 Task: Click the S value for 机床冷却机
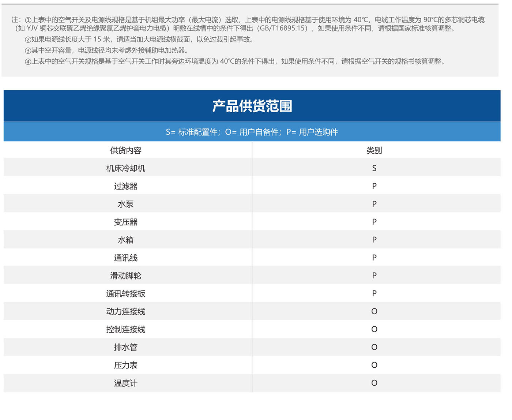click(374, 168)
